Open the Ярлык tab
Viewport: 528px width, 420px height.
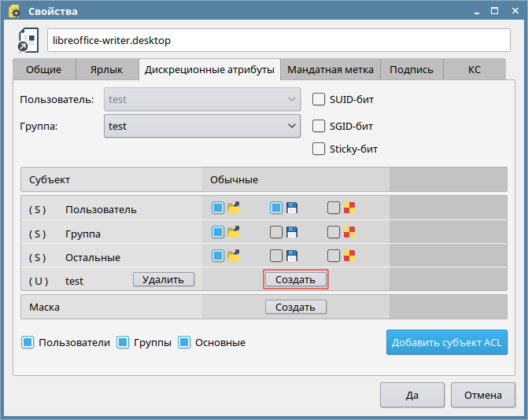coord(105,69)
